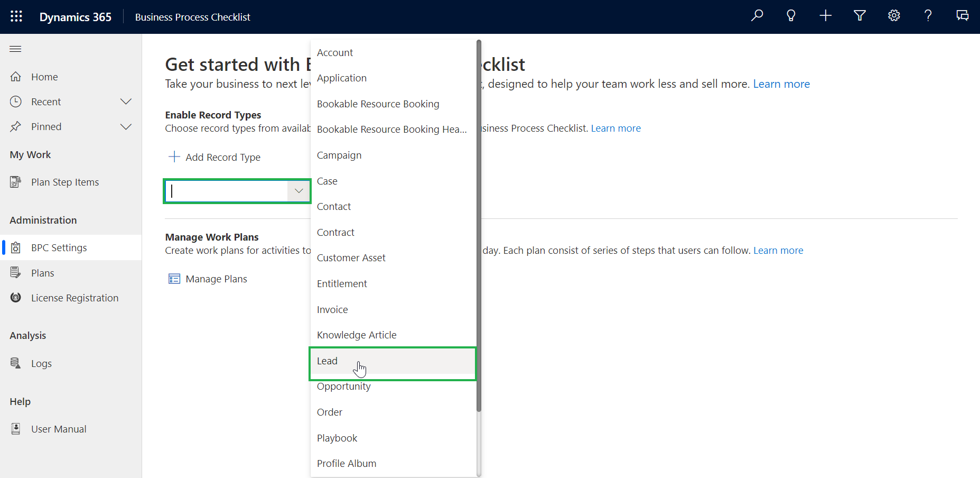Click the BPC Settings clipboard icon
The height and width of the screenshot is (478, 980).
pyautogui.click(x=16, y=247)
